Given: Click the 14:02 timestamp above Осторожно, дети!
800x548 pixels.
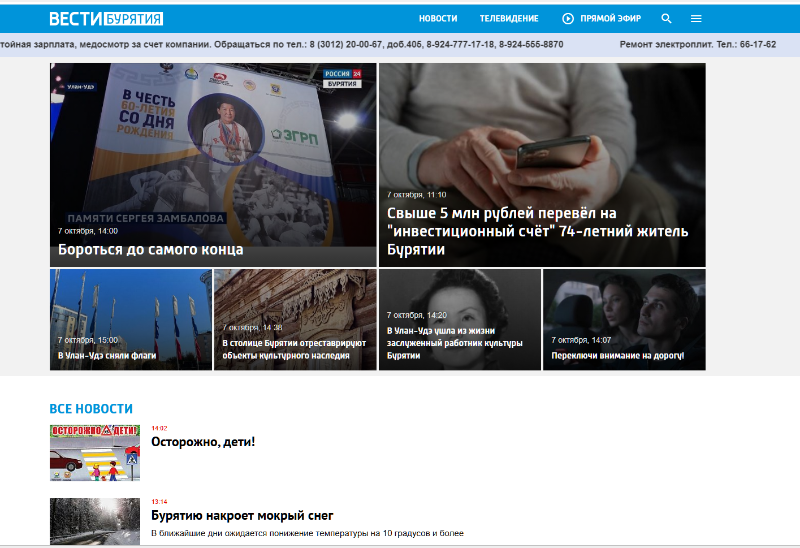Looking at the screenshot, I should [159, 428].
